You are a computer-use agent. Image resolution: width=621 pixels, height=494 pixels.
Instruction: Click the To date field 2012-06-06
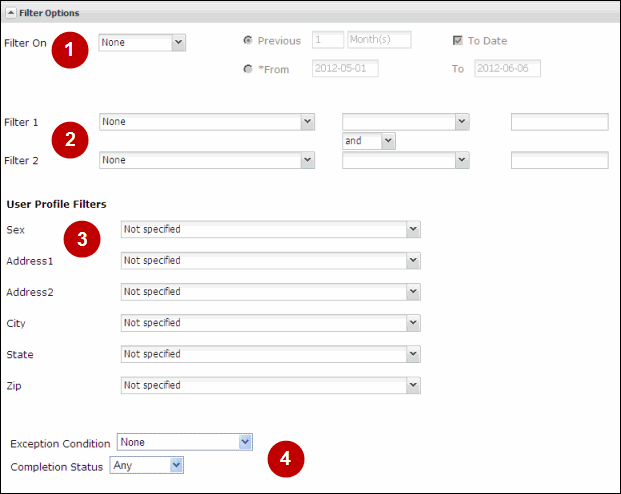tap(507, 68)
